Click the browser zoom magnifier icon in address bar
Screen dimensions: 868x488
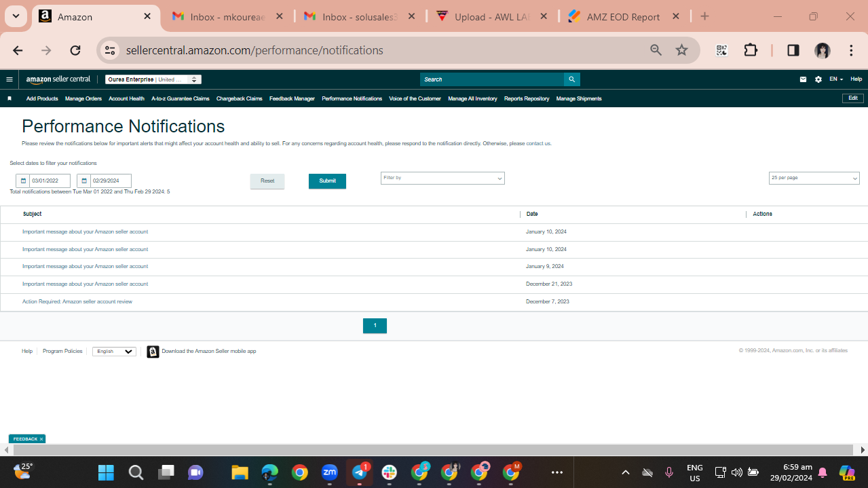(656, 50)
